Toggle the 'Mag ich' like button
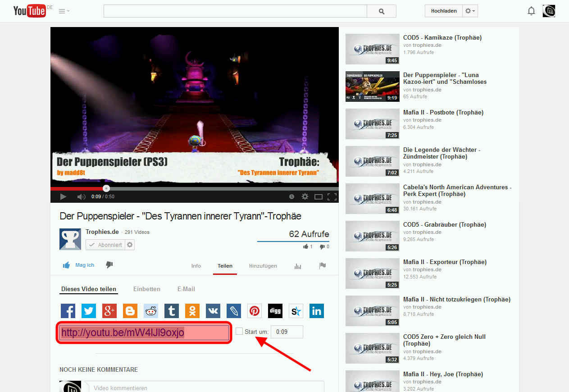The width and height of the screenshot is (569, 392). click(x=78, y=265)
